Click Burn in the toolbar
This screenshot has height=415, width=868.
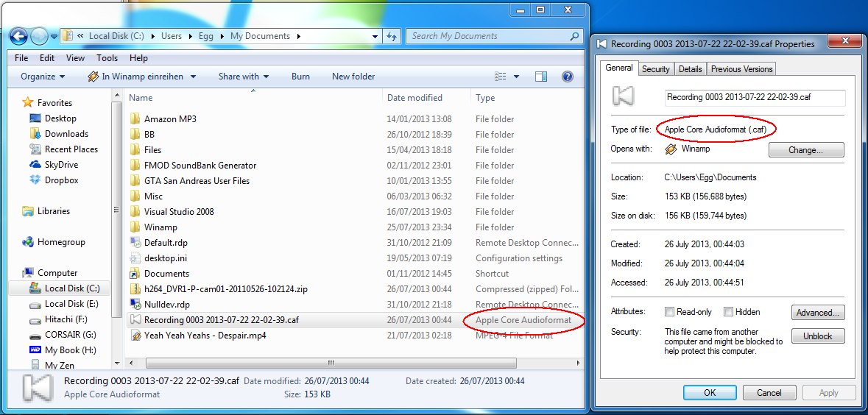point(300,77)
